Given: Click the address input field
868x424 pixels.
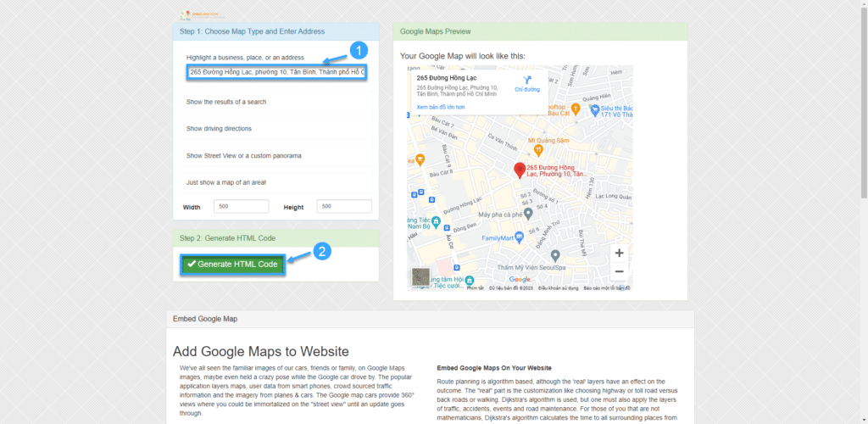Looking at the screenshot, I should (x=276, y=72).
